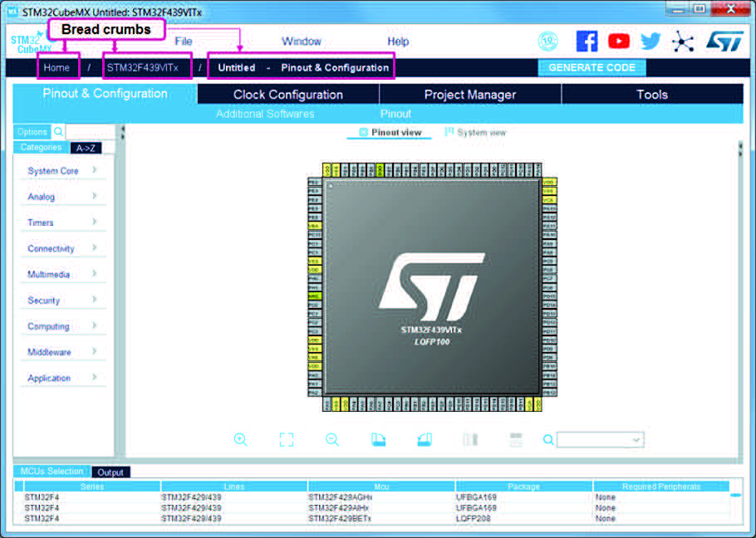Screen dimensions: 756x538
Task: Switch to System view
Action: [475, 133]
